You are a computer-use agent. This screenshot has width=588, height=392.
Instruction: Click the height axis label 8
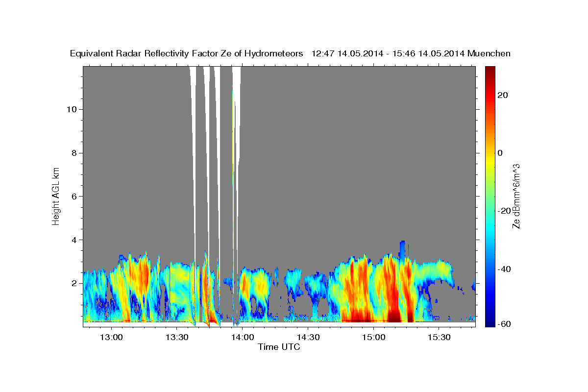[x=73, y=153]
